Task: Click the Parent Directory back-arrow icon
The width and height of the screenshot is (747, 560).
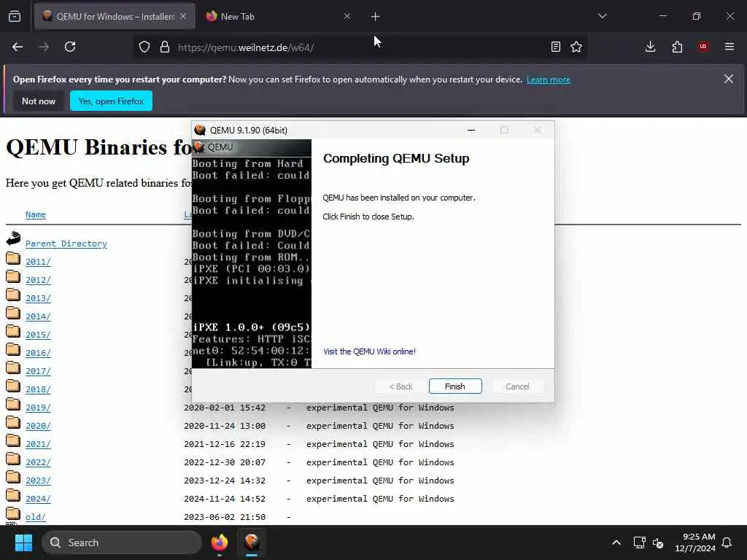Action: pyautogui.click(x=13, y=238)
